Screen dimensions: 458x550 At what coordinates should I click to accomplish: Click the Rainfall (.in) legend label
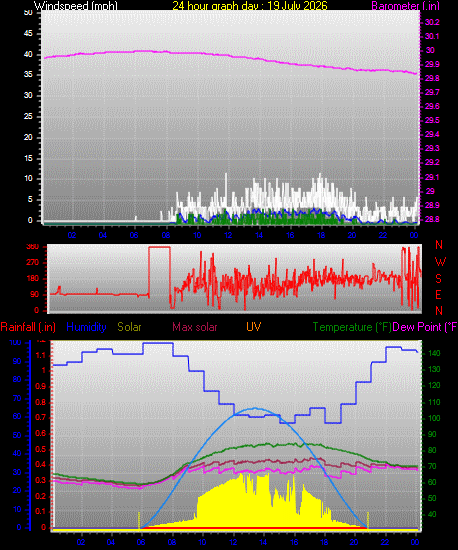28,327
